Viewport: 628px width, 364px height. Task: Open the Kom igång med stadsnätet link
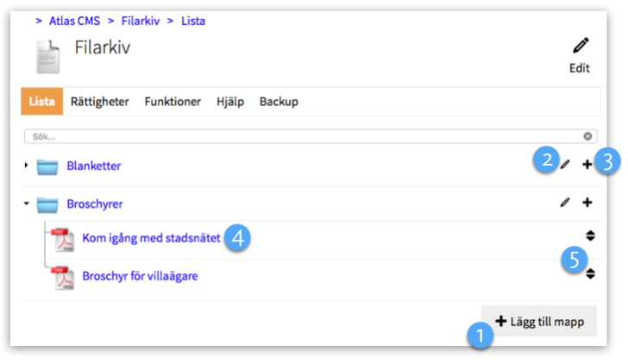pyautogui.click(x=151, y=238)
